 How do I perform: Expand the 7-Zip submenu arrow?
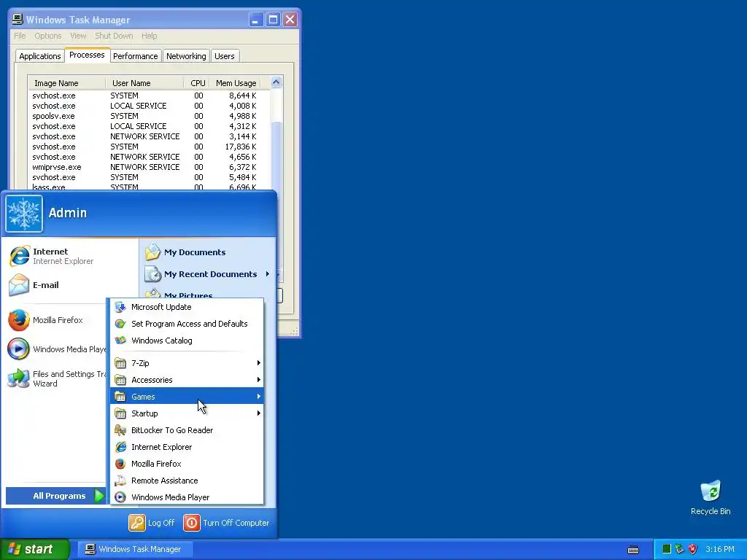(x=259, y=363)
